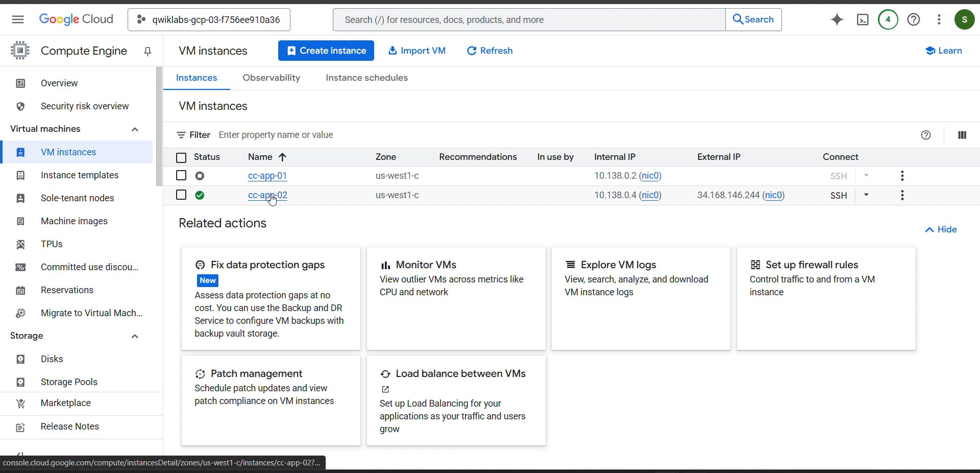Viewport: 980px width, 473px height.
Task: Click the sidebar vertical scrollbar
Action: 159,126
